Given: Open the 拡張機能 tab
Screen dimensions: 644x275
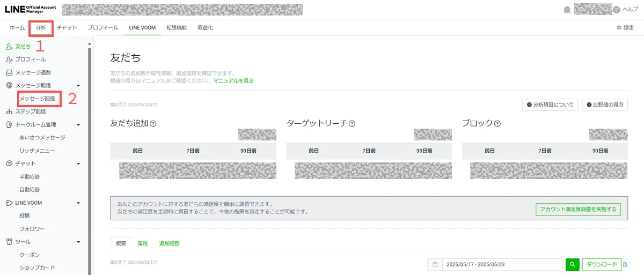Looking at the screenshot, I should [177, 27].
